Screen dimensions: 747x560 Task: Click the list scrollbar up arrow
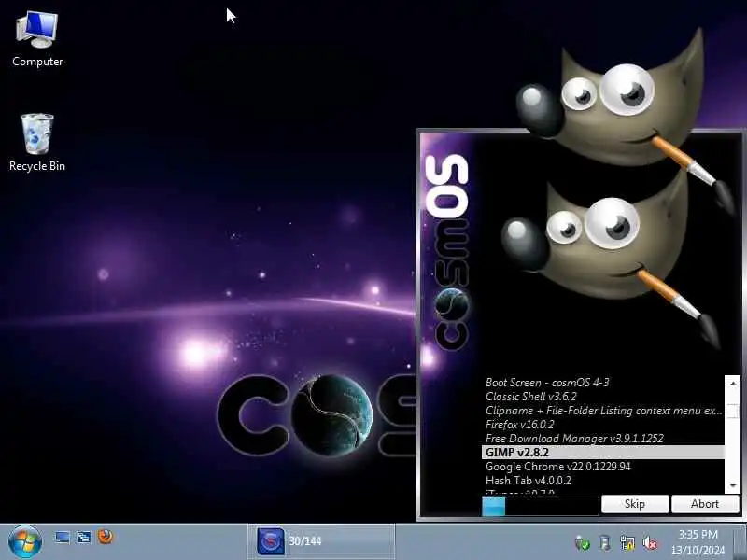[x=733, y=383]
